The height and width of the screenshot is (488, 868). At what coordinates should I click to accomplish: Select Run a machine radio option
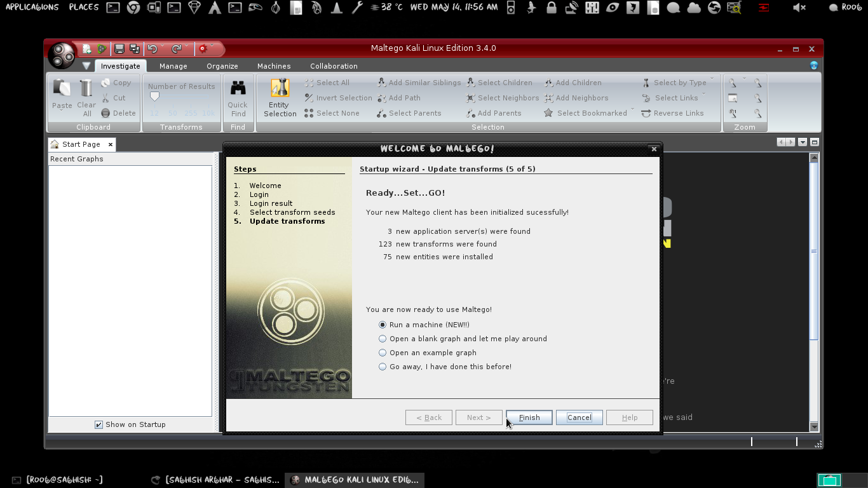pos(383,325)
